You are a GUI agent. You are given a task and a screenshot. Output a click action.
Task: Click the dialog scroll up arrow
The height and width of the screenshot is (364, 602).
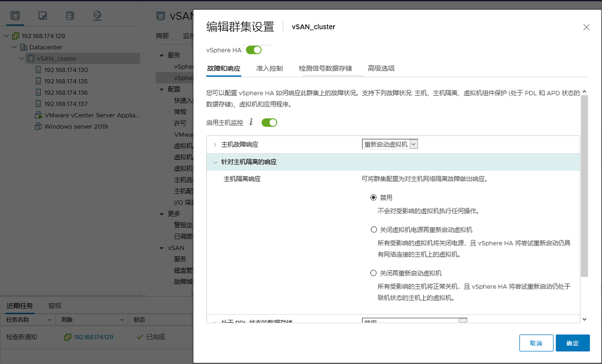[x=584, y=92]
